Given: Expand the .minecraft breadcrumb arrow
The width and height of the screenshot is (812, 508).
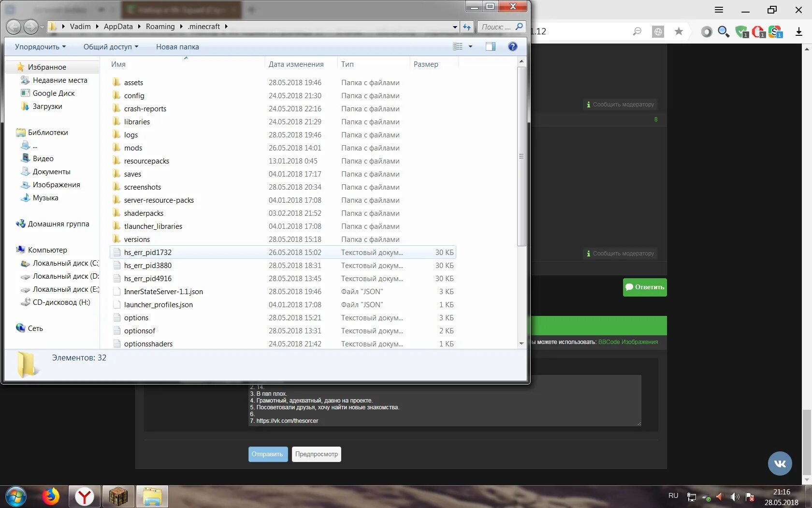Looking at the screenshot, I should pyautogui.click(x=226, y=27).
